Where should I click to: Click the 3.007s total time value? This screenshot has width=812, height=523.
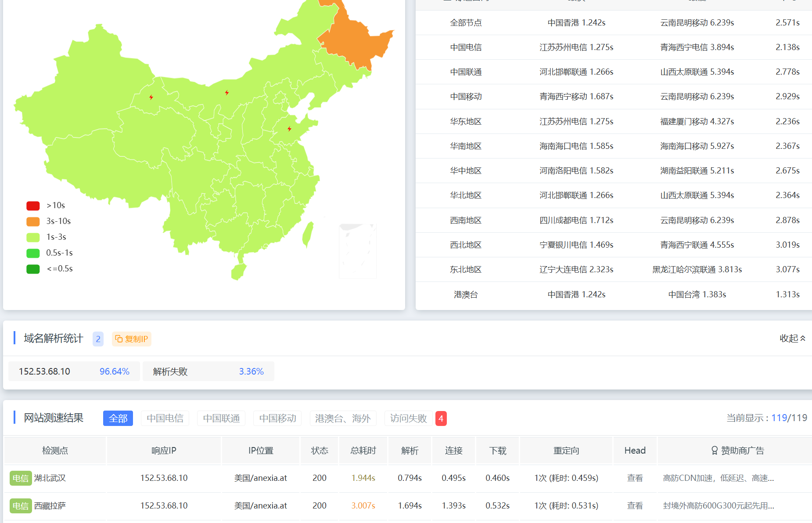click(x=363, y=505)
